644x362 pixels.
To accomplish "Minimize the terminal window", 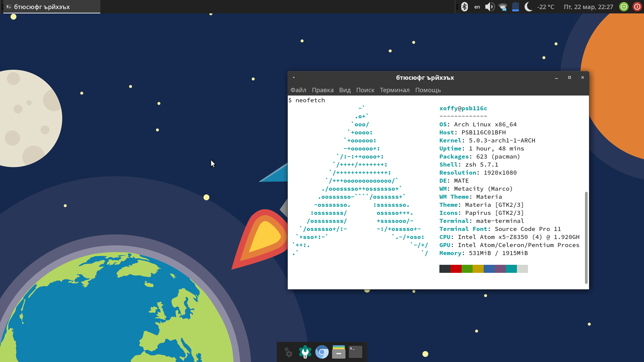I will pos(556,77).
